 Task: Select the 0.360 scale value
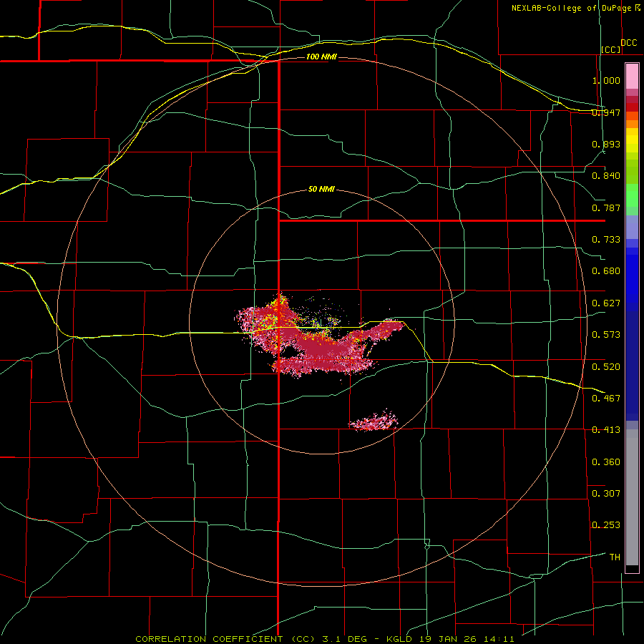[x=606, y=462]
